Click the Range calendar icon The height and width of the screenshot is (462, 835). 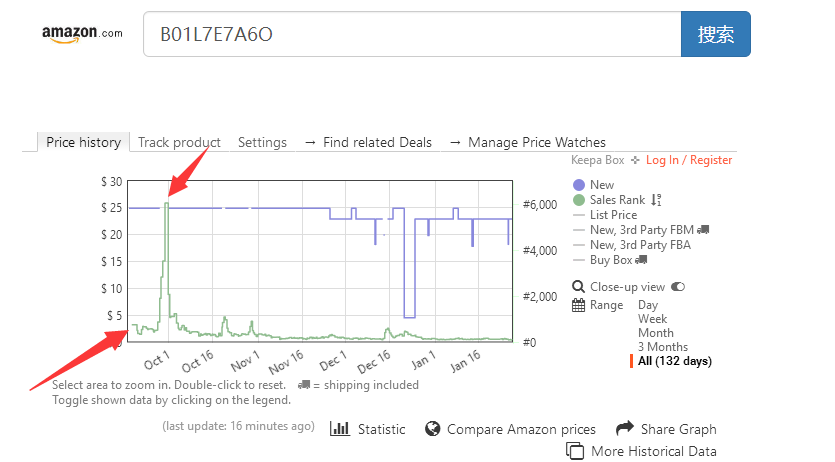(x=578, y=305)
